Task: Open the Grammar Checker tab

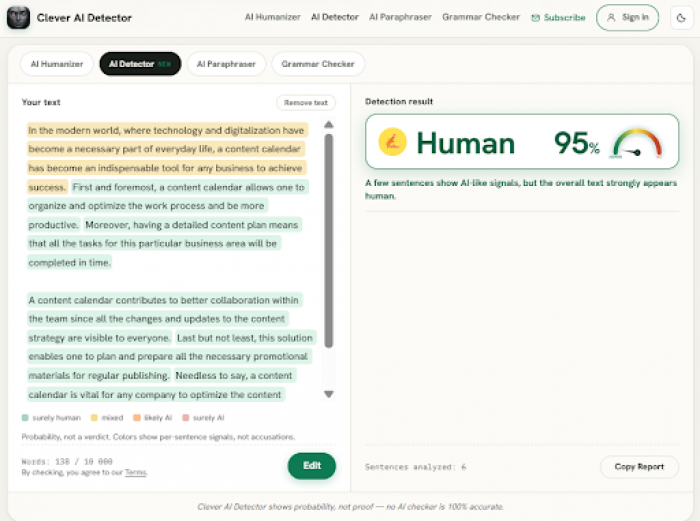Action: pos(318,64)
